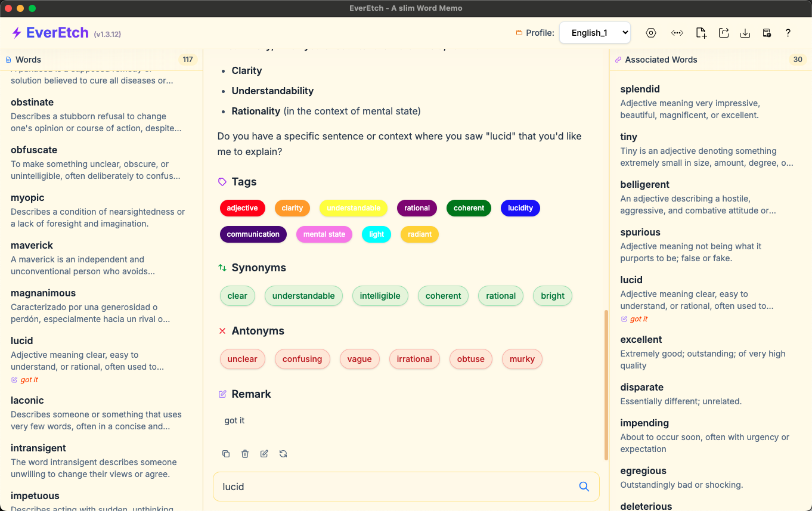Open the Profile English_1 dropdown
The width and height of the screenshot is (812, 511).
click(594, 33)
